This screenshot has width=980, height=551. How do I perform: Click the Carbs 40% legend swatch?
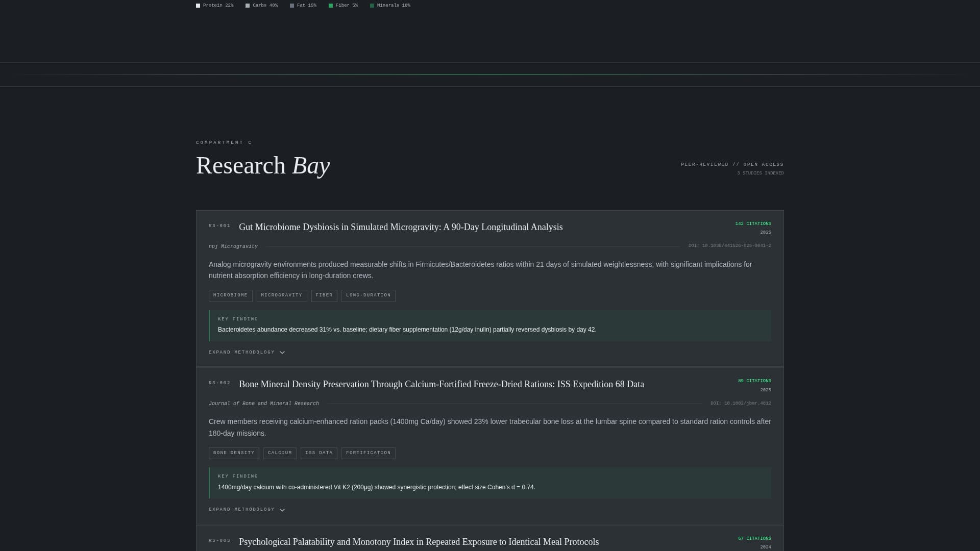(248, 6)
